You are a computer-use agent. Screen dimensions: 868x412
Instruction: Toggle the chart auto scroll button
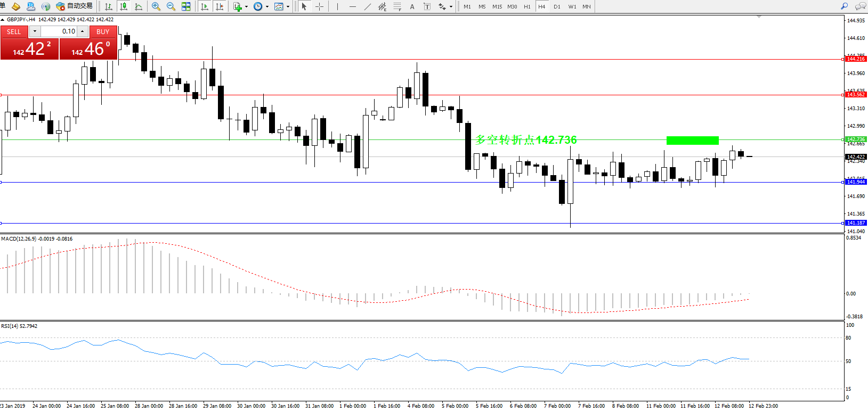click(204, 6)
